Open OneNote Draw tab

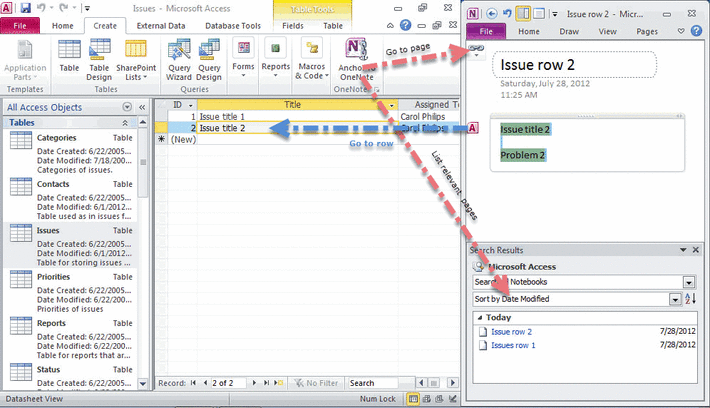(569, 32)
